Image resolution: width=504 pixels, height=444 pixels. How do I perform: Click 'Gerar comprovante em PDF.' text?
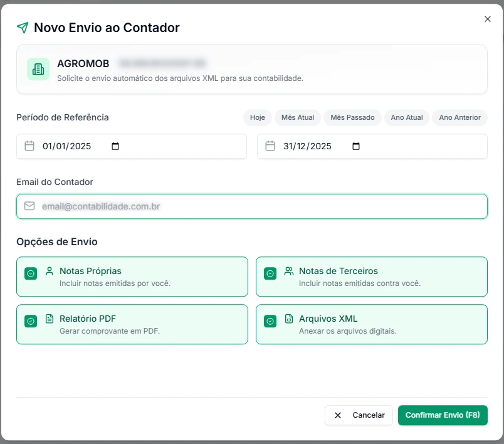pos(110,331)
